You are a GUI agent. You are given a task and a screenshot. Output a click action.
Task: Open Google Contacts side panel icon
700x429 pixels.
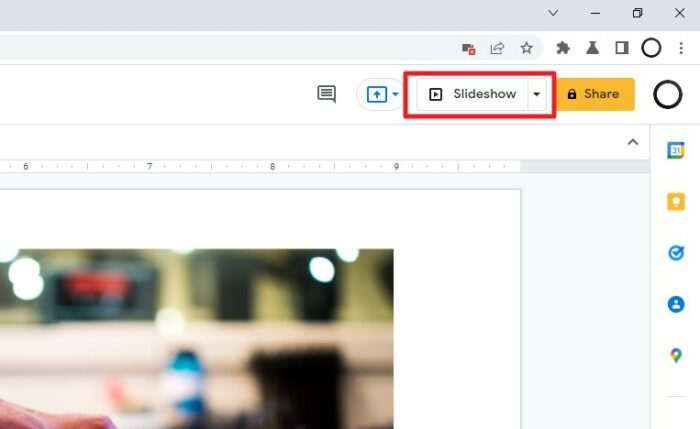(676, 304)
